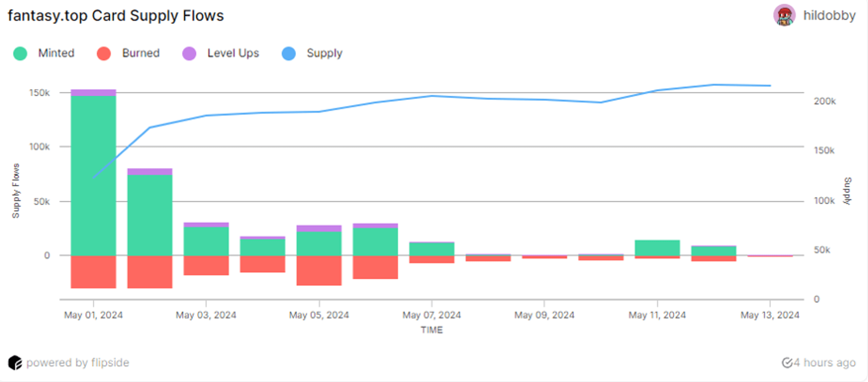This screenshot has width=868, height=382.
Task: Open hildobby's profile avatar
Action: pos(784,15)
